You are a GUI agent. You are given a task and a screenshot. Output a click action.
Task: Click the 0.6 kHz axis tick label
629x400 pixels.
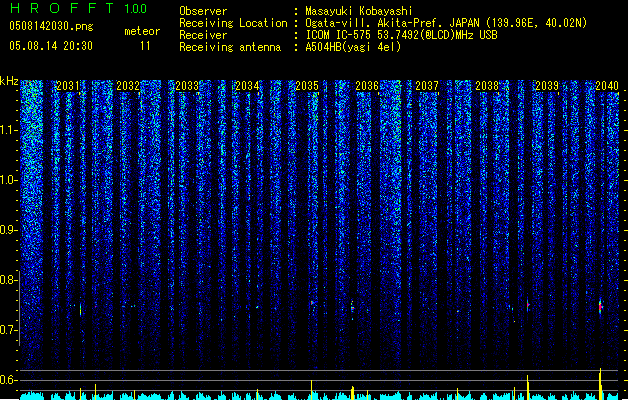(8, 380)
